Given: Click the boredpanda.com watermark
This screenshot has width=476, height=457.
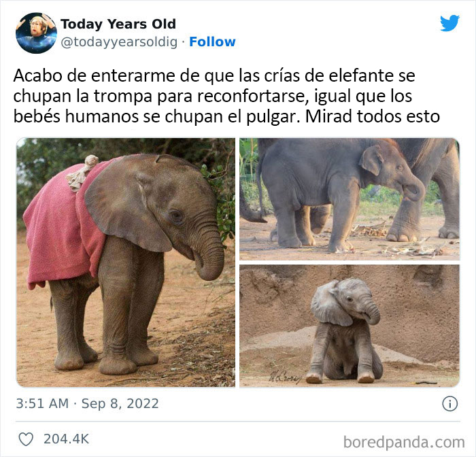Looking at the screenshot, I should tap(404, 442).
